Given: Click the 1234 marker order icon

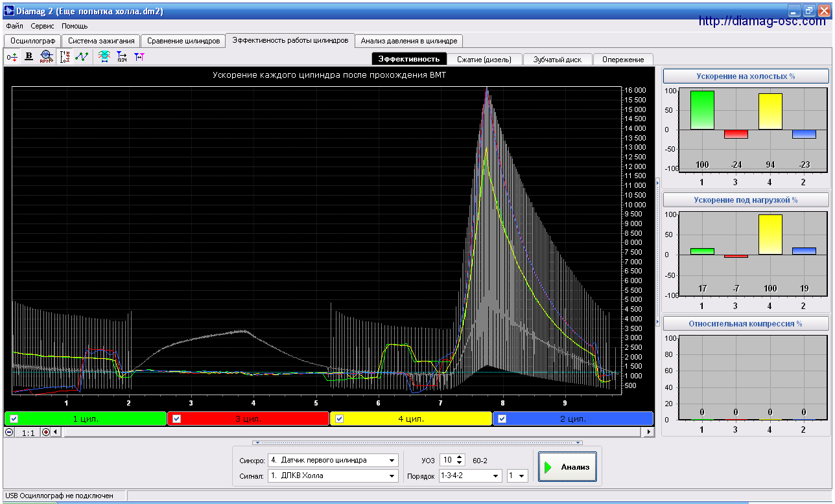Looking at the screenshot, I should (121, 57).
